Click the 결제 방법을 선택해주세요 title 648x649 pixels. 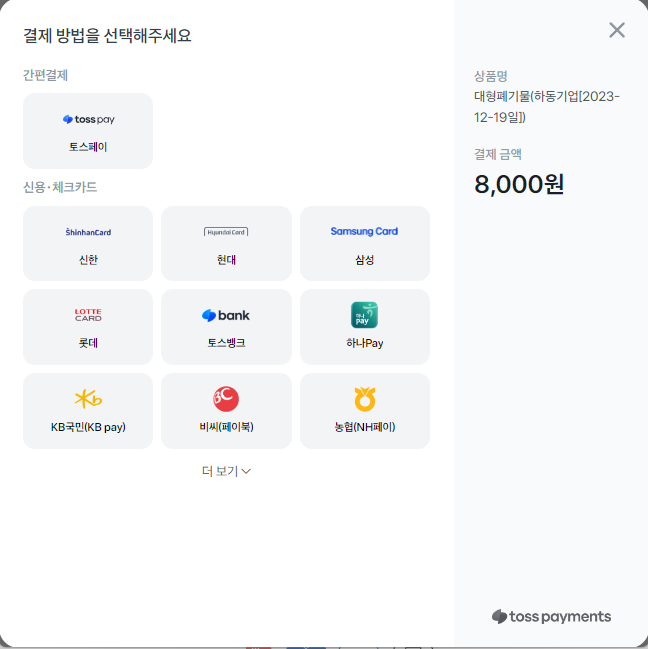point(107,36)
